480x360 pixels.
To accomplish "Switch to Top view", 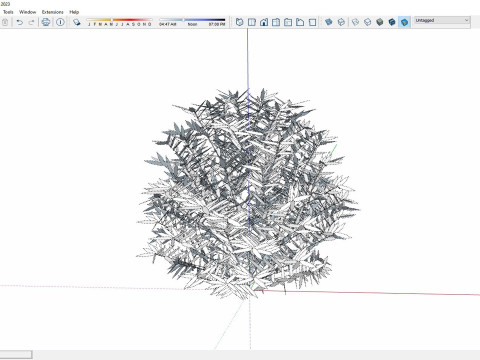I will coord(252,22).
